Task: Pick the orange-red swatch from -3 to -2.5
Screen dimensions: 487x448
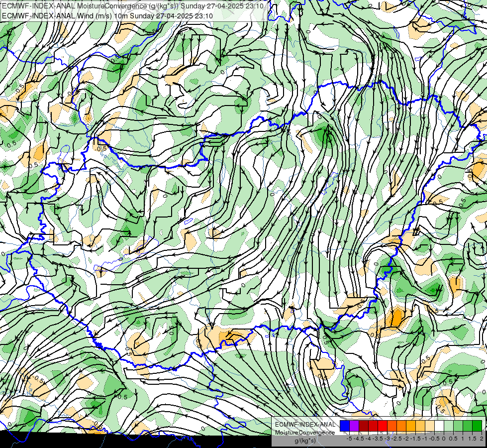Action: (x=392, y=426)
